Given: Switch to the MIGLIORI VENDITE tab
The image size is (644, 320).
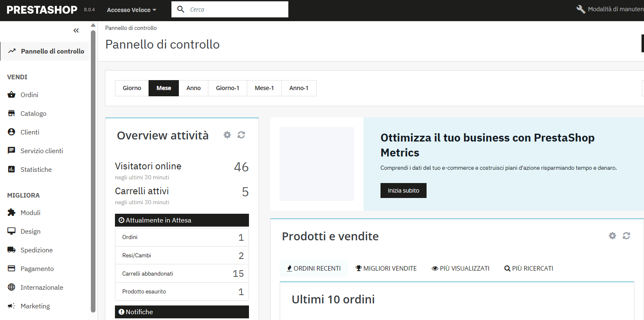Looking at the screenshot, I should 386,269.
